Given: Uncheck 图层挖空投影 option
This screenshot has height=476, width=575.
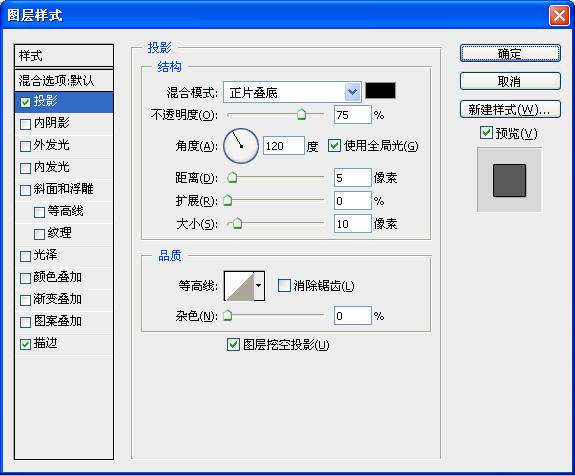Looking at the screenshot, I should (234, 345).
